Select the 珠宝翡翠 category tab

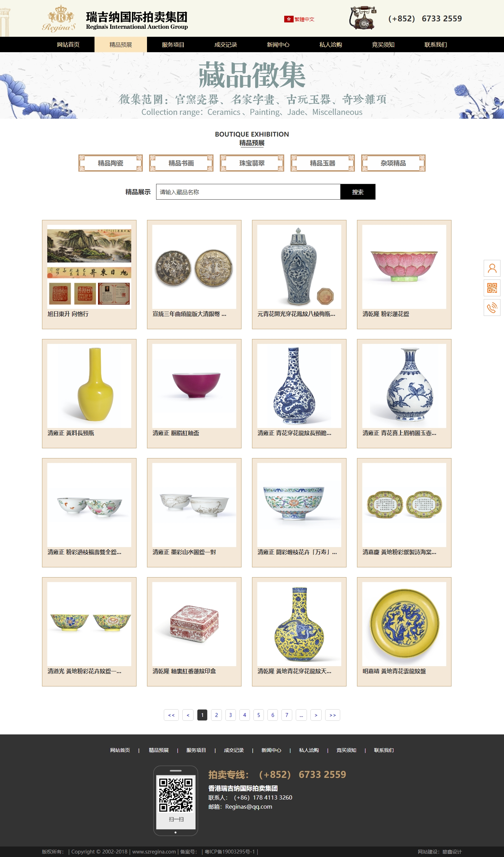pyautogui.click(x=252, y=163)
